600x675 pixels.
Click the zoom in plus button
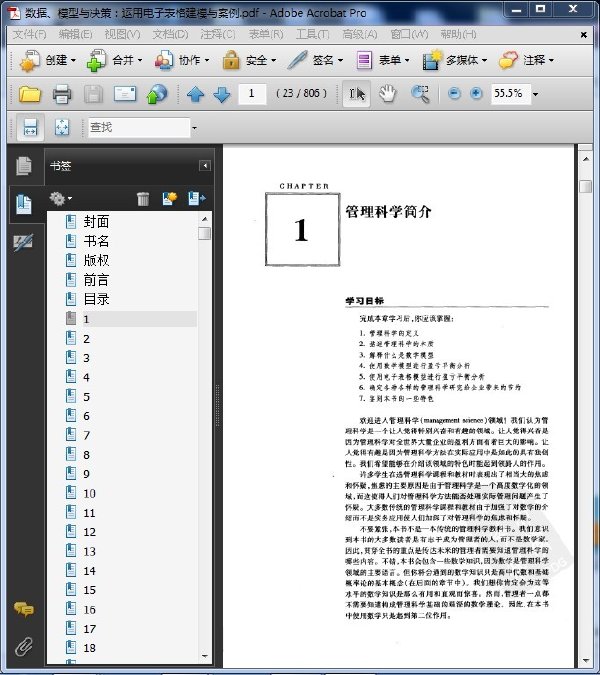[x=476, y=93]
